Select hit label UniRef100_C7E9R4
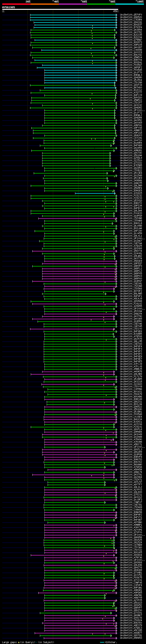The height and width of the screenshot is (644, 146). click(x=131, y=20)
